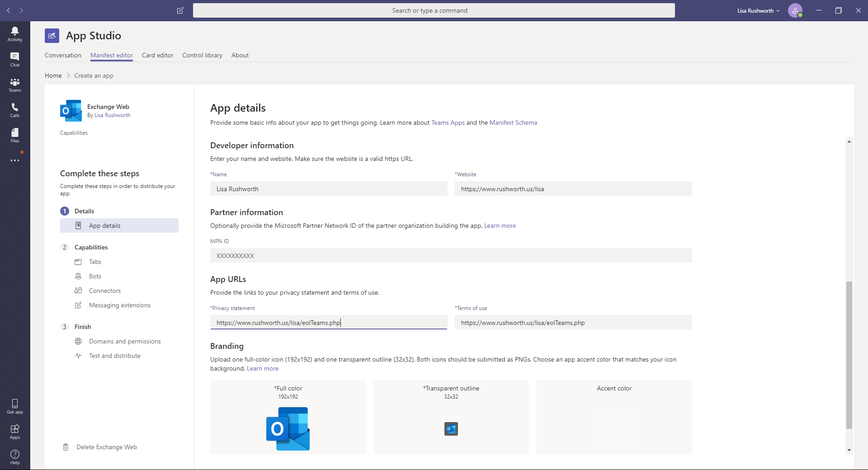Viewport: 868px width, 470px height.
Task: Click the Privacy statement URL field
Action: click(x=329, y=322)
